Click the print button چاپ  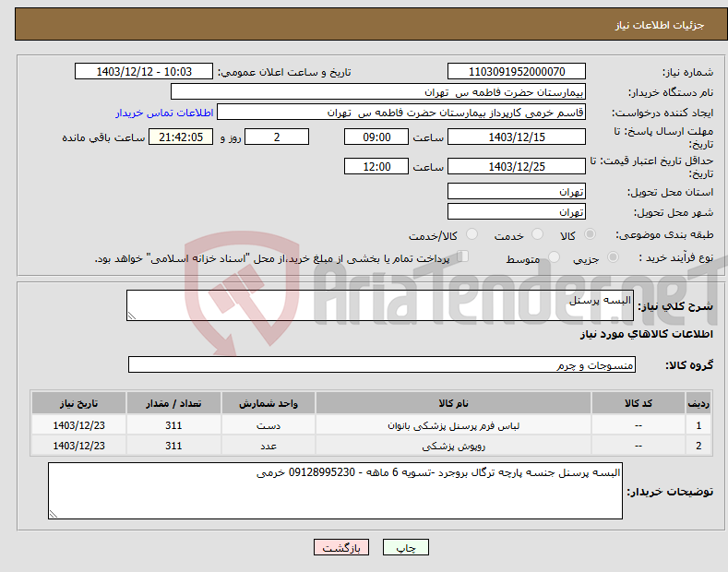[406, 547]
